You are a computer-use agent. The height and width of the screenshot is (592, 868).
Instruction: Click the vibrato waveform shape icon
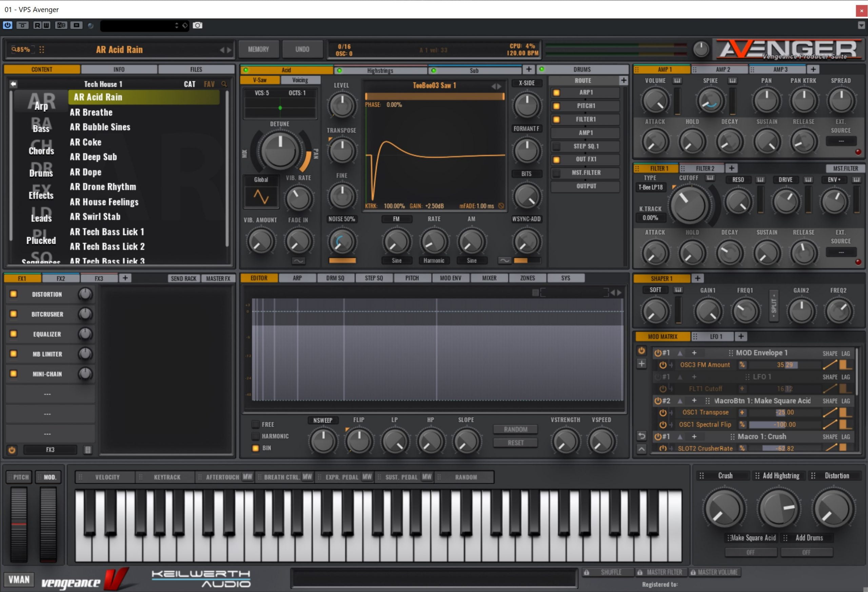[x=298, y=261]
